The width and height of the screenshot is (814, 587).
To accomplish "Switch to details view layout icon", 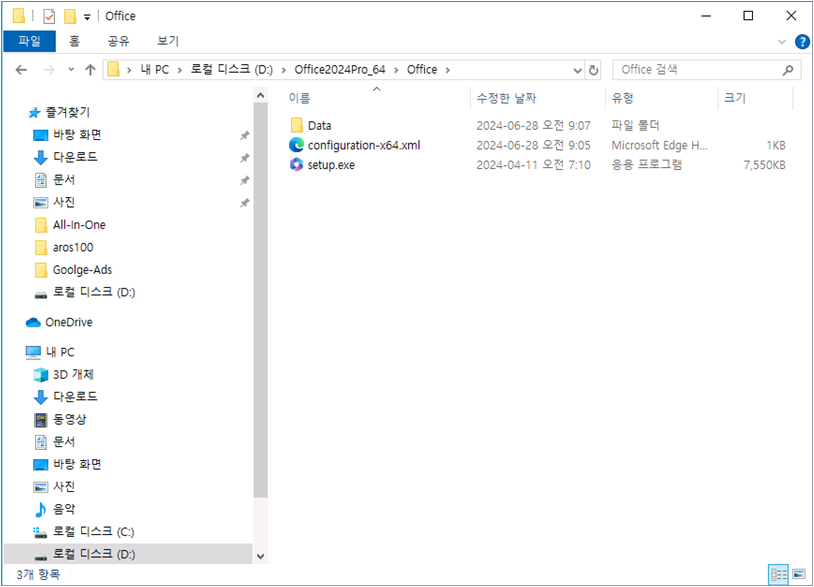I will pos(778,574).
